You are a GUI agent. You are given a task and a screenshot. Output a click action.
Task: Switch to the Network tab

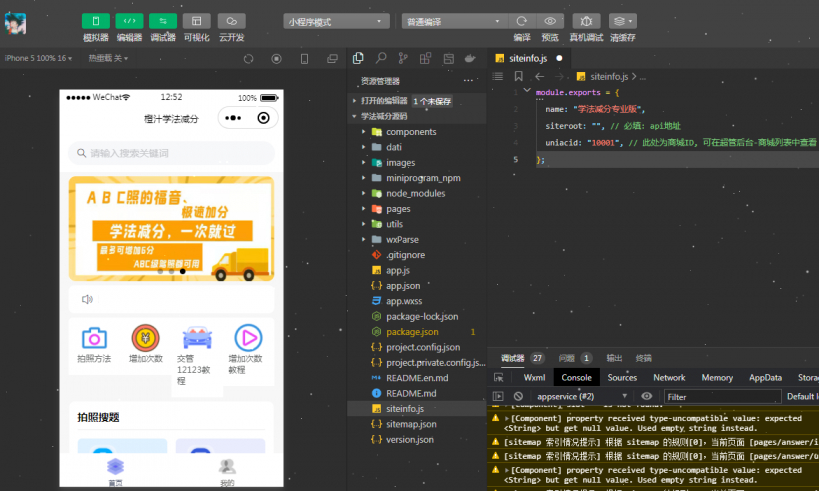click(669, 378)
